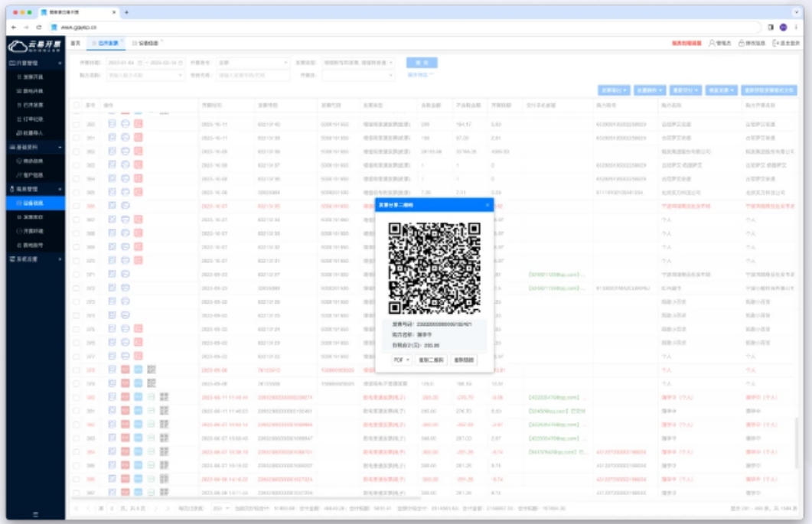Click the green list icon in row 381

click(x=152, y=411)
